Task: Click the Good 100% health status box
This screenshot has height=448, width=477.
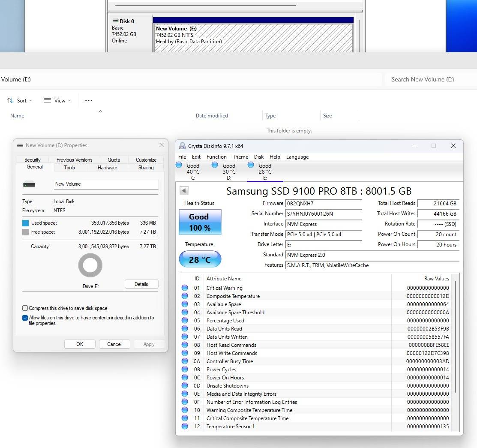Action: tap(200, 222)
